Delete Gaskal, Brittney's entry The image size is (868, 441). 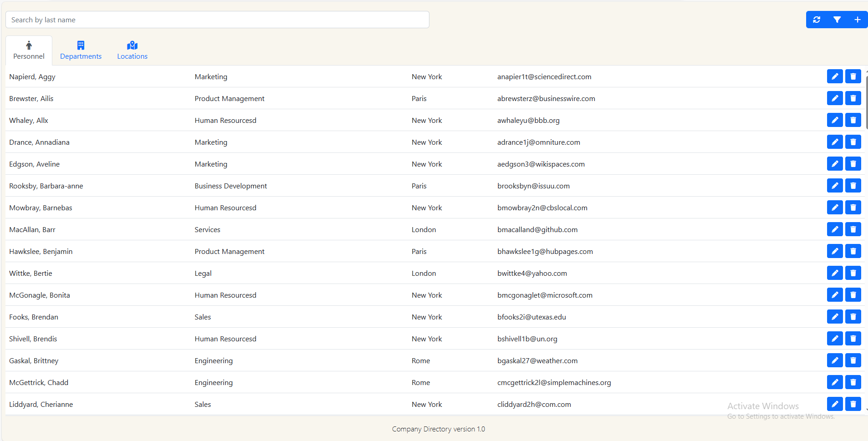pyautogui.click(x=853, y=360)
